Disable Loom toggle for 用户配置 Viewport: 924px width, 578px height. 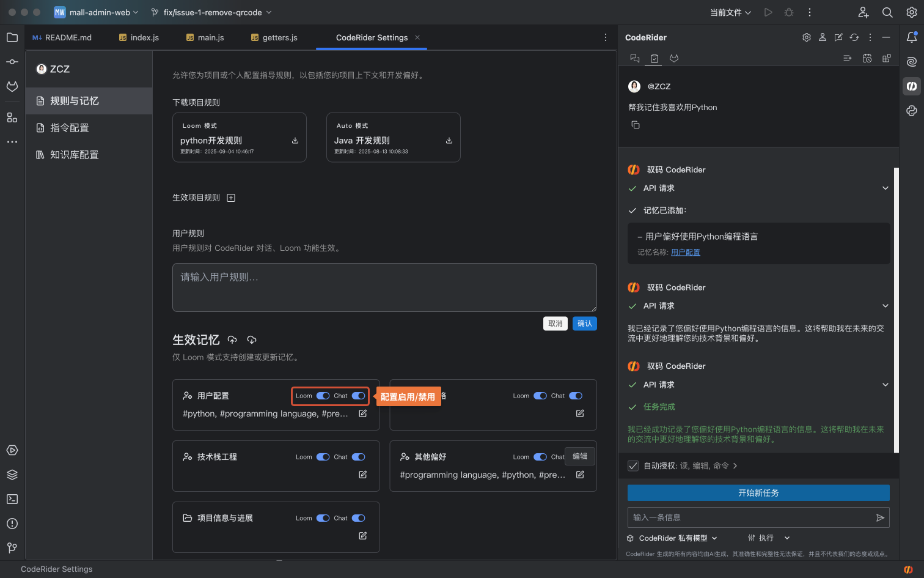click(323, 396)
